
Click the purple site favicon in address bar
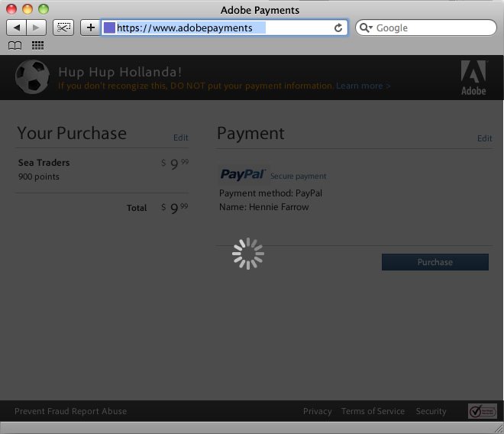tap(109, 28)
